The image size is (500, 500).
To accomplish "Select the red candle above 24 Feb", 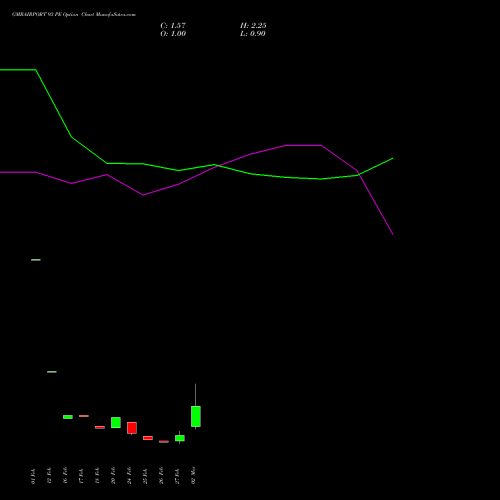I will [x=132, y=428].
